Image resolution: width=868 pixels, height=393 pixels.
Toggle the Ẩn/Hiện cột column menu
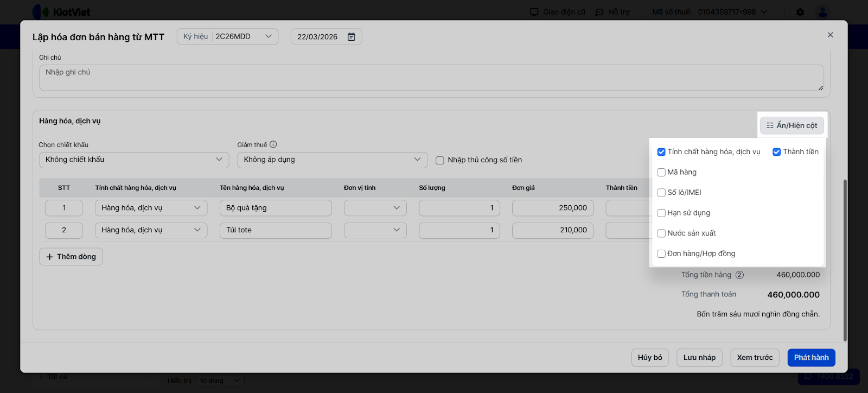click(792, 125)
